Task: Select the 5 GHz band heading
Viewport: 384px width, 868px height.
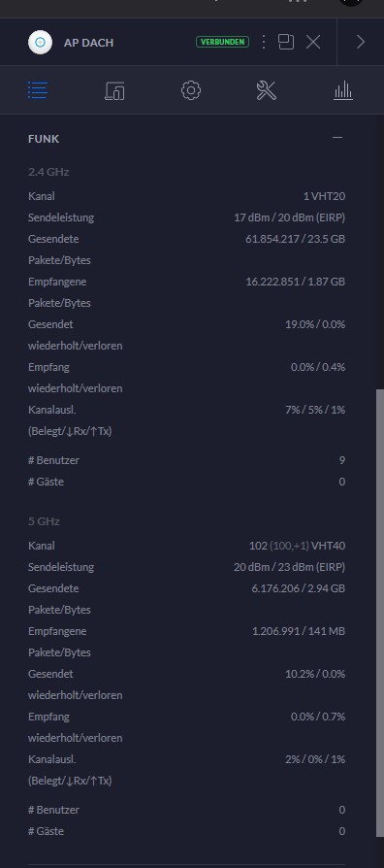Action: 44,521
